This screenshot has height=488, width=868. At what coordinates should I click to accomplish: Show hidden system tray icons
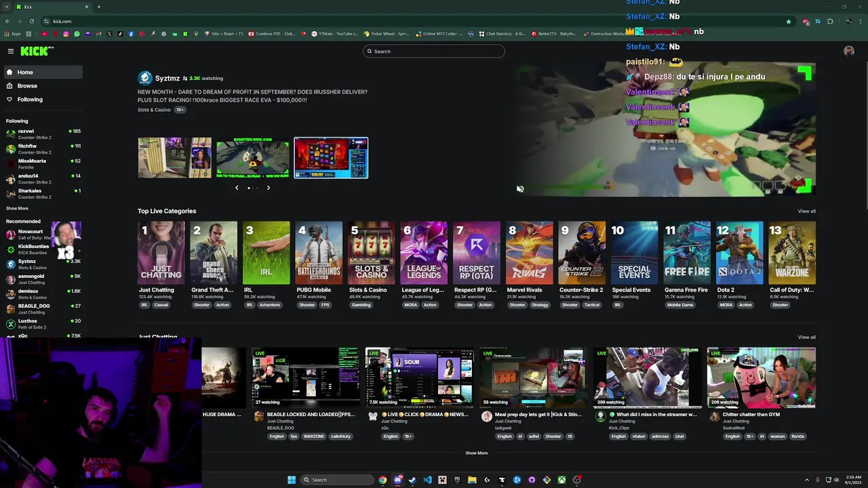click(x=806, y=480)
